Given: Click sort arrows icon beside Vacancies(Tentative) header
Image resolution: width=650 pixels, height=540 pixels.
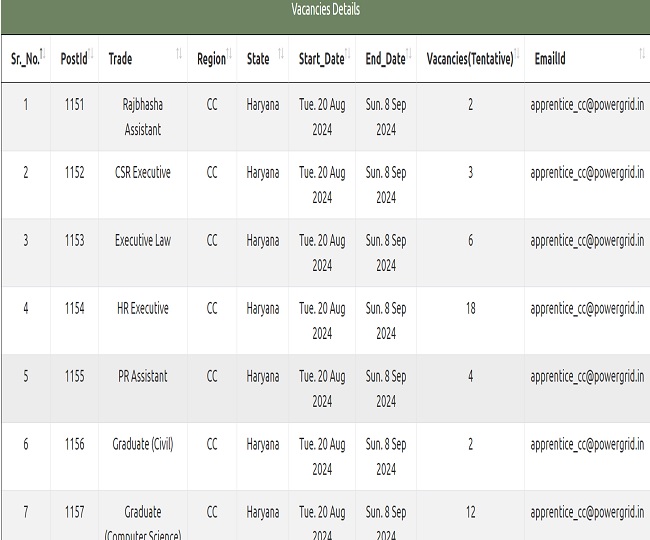Looking at the screenshot, I should [517, 54].
